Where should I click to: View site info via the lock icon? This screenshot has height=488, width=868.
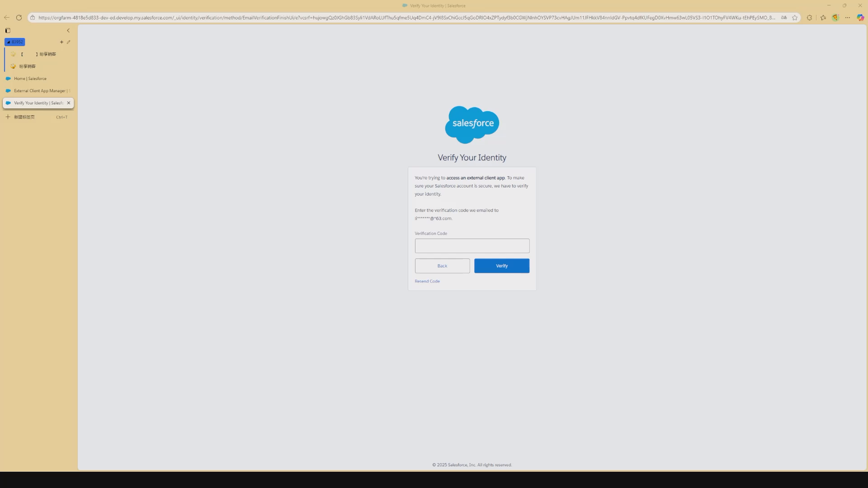33,18
